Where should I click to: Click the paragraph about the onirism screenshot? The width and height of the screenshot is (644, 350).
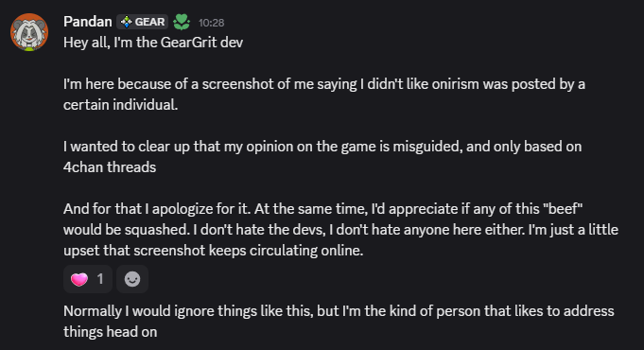pyautogui.click(x=324, y=95)
